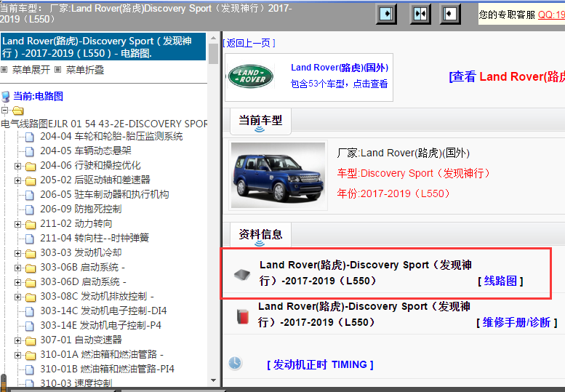Click the Land Rover logo image
The image size is (565, 392).
(251, 76)
